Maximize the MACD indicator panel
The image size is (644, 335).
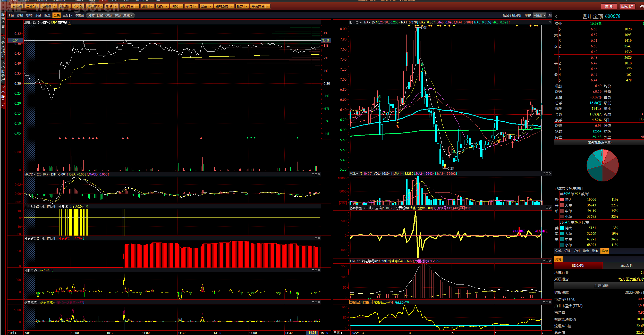point(316,174)
